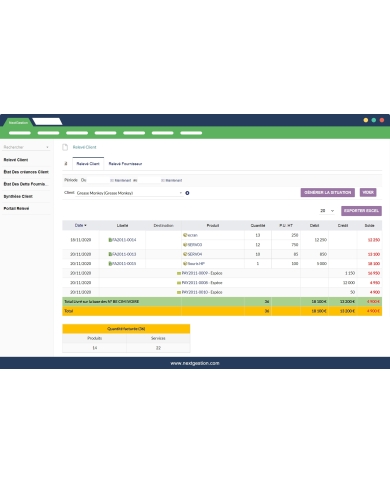
Task: Select the NextGestion browser tab
Action: [18, 122]
